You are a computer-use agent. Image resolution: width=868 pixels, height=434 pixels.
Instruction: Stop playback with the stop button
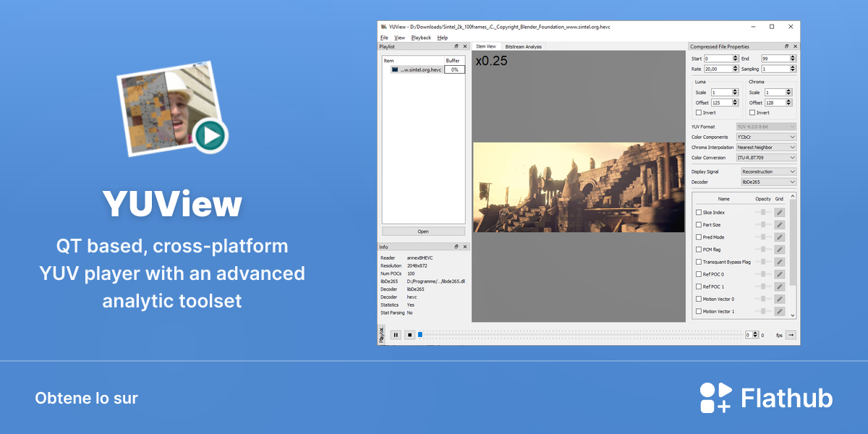tap(409, 335)
